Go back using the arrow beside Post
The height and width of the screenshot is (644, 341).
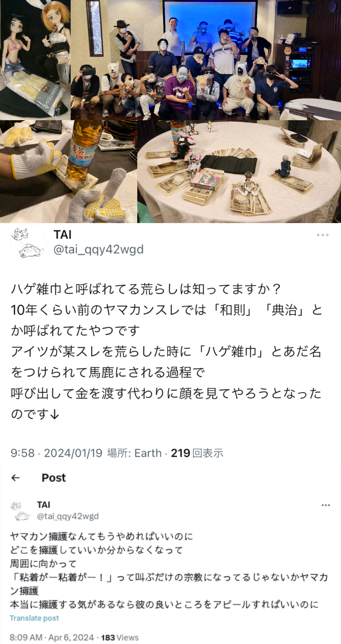(x=16, y=478)
